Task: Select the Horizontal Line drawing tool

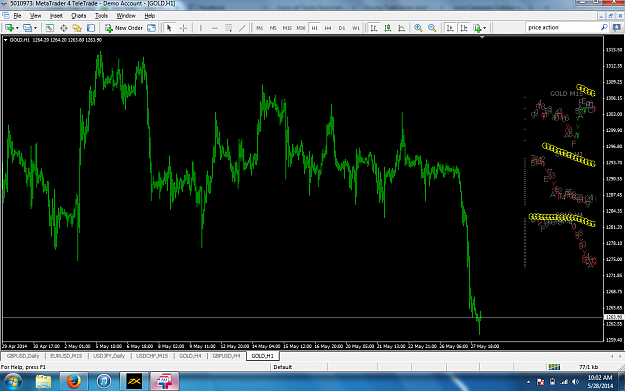Action: click(x=214, y=28)
